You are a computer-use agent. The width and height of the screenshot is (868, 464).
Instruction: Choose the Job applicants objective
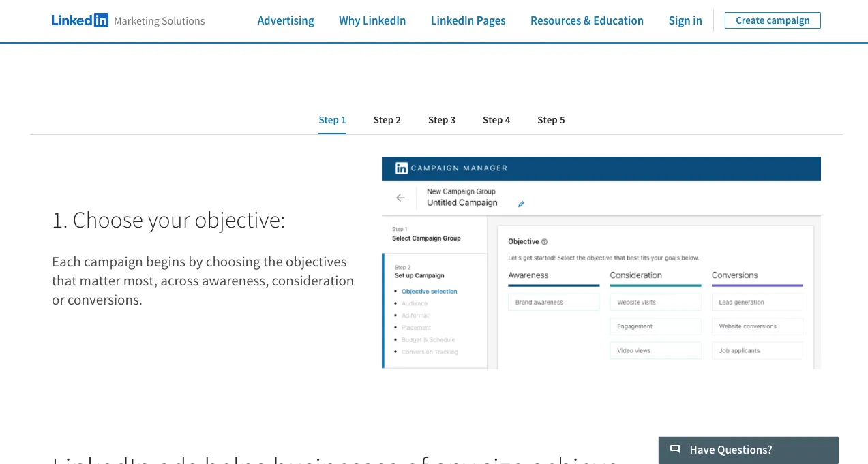click(757, 350)
